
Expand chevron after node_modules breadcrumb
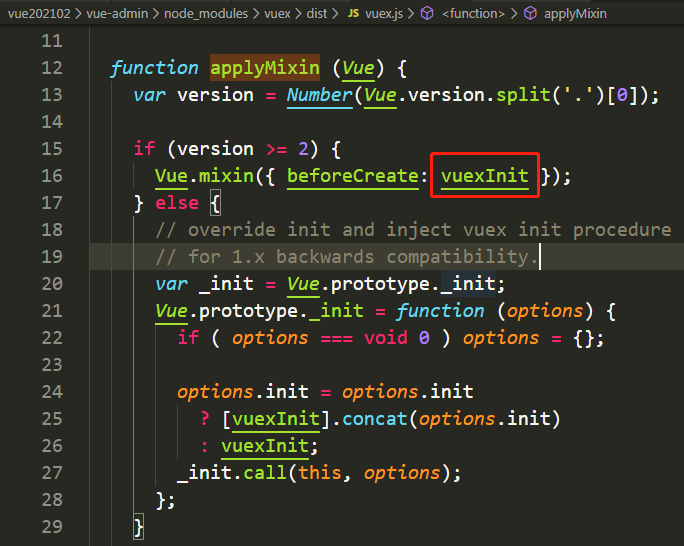tap(256, 14)
